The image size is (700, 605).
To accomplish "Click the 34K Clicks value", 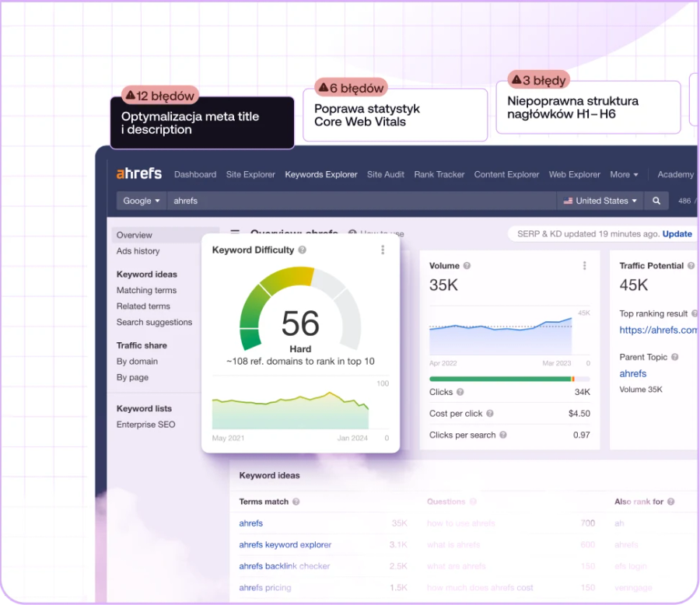I will click(x=582, y=392).
